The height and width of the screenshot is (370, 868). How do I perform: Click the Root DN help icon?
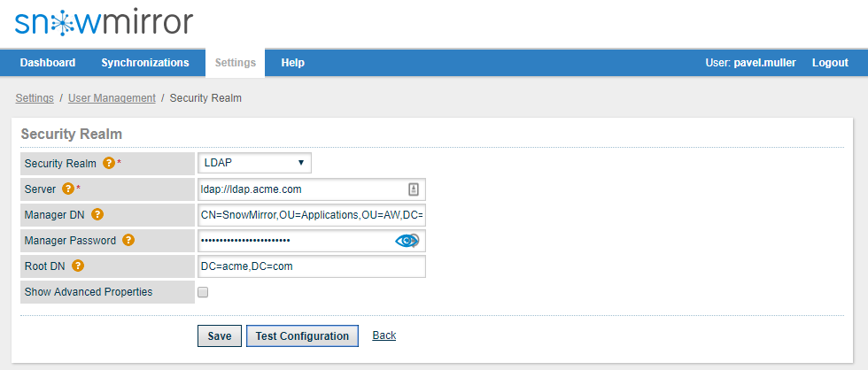click(x=78, y=266)
